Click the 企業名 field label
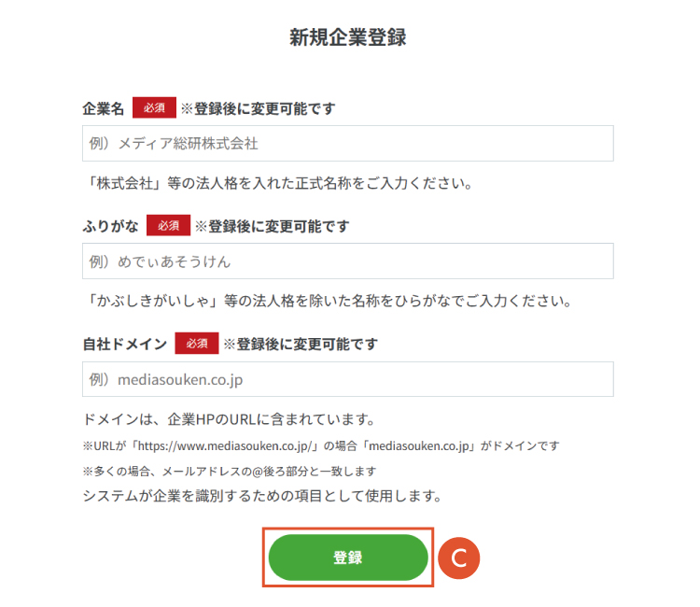The image size is (700, 607). coord(103,108)
